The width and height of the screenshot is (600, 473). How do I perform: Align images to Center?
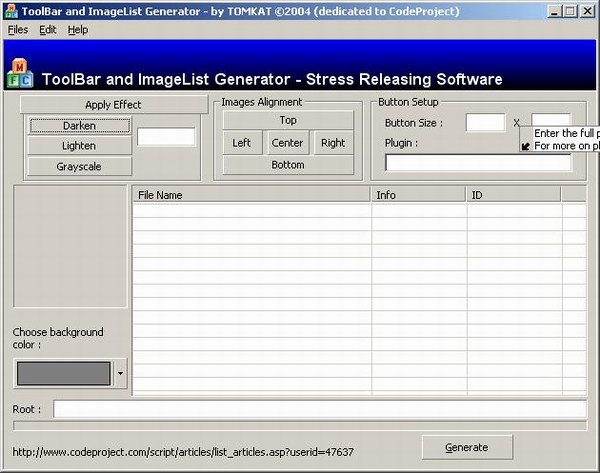287,143
